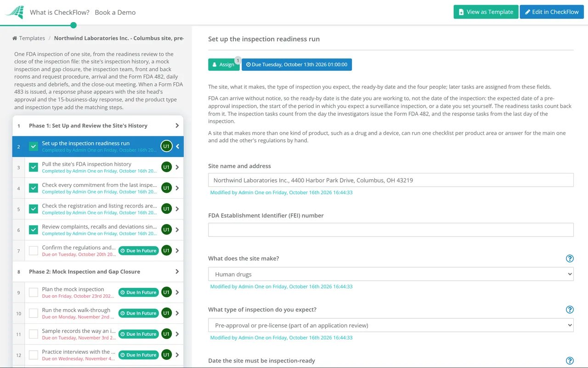Viewport: 588px width, 368px height.
Task: Click U1 avatar on Practice interviews task
Action: click(166, 355)
